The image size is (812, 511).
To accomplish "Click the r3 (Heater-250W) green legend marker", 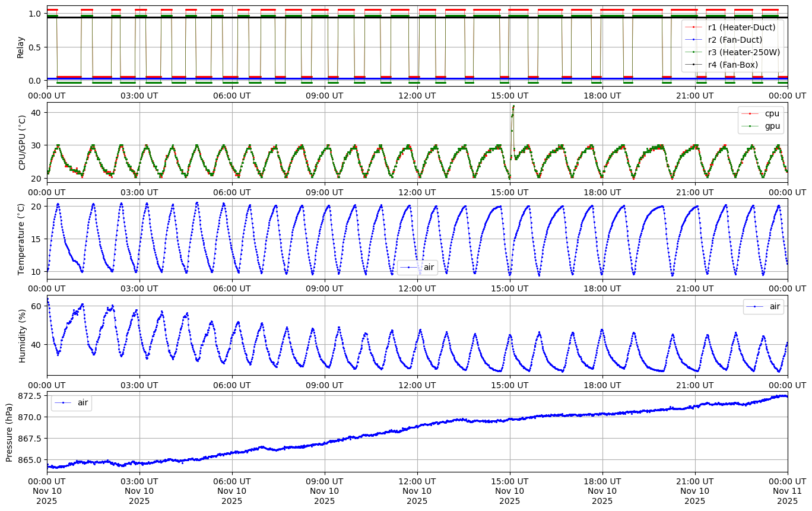I will click(693, 52).
